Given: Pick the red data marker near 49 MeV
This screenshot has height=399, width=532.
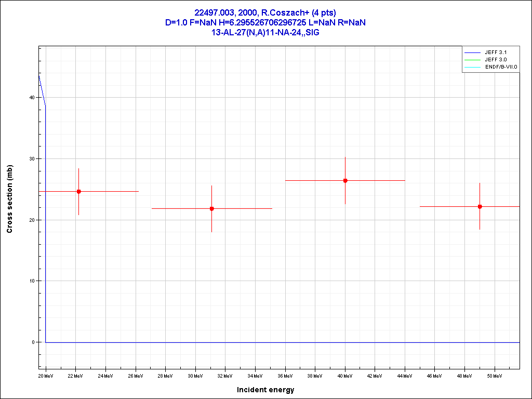Looking at the screenshot, I should [x=480, y=206].
